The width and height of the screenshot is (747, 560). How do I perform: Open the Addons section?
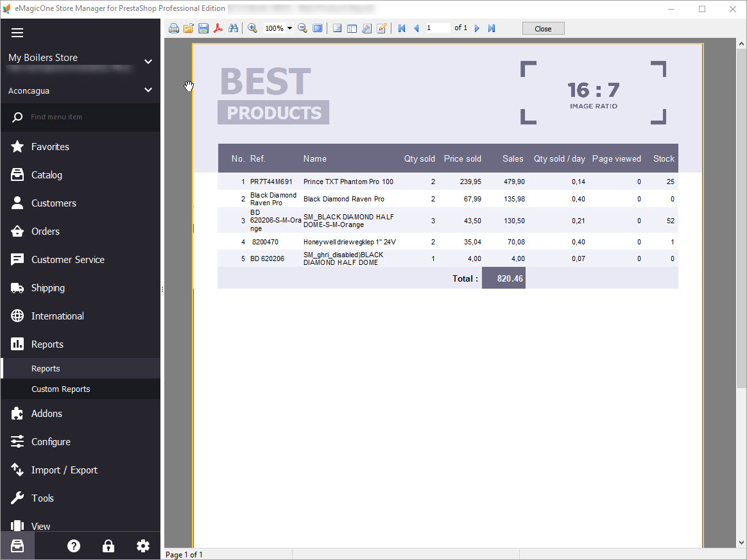pyautogui.click(x=80, y=413)
